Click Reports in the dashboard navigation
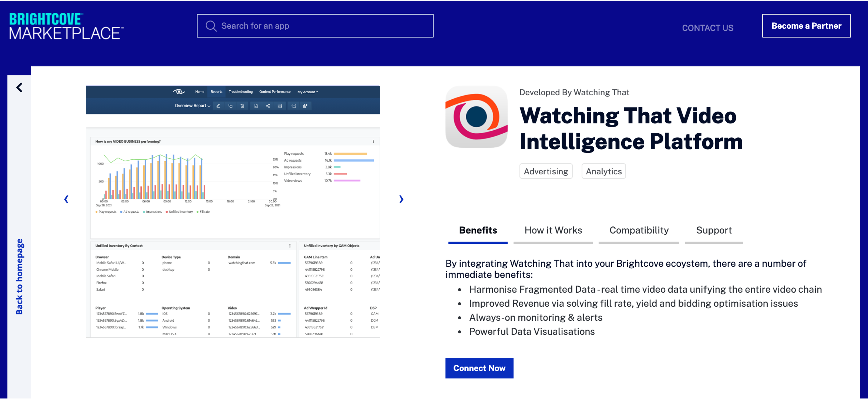868x399 pixels. point(216,91)
